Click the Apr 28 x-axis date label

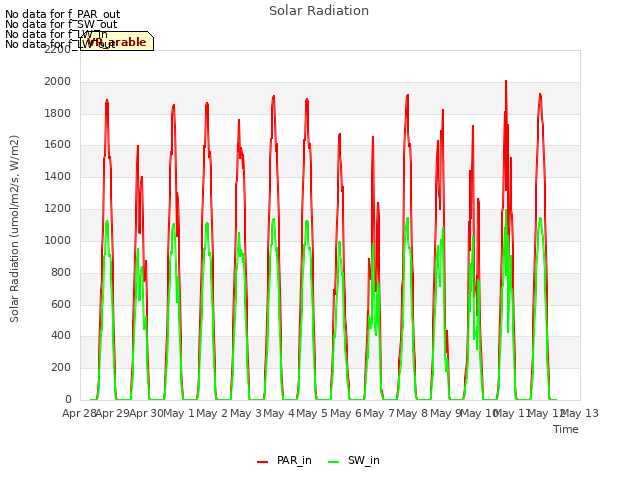[79, 413]
